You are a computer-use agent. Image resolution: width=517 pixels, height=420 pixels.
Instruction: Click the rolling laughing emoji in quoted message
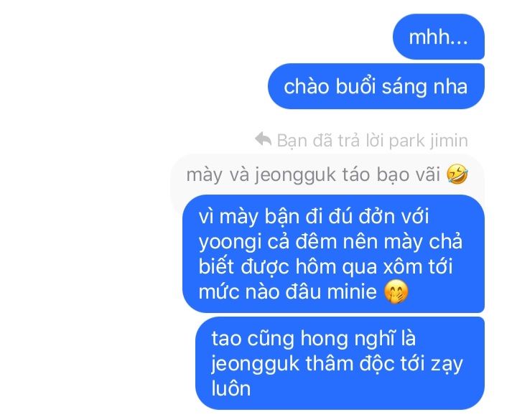[457, 174]
